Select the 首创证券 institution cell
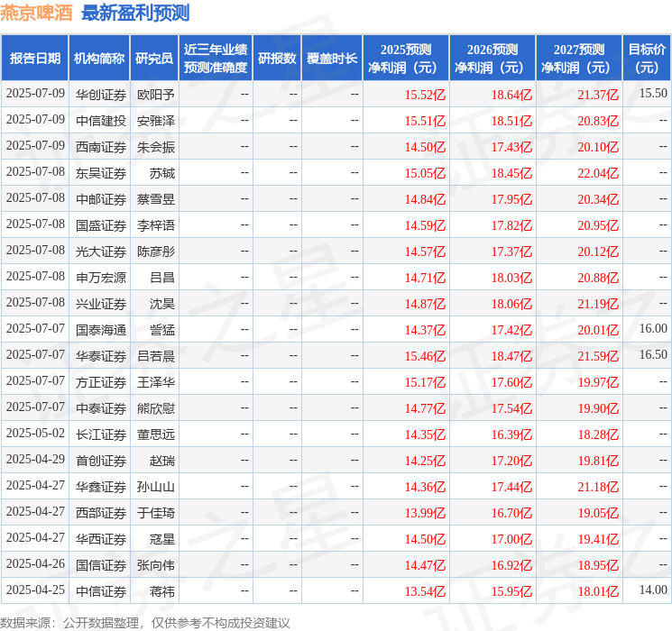Screen dimensions: 672x631 (x=101, y=461)
